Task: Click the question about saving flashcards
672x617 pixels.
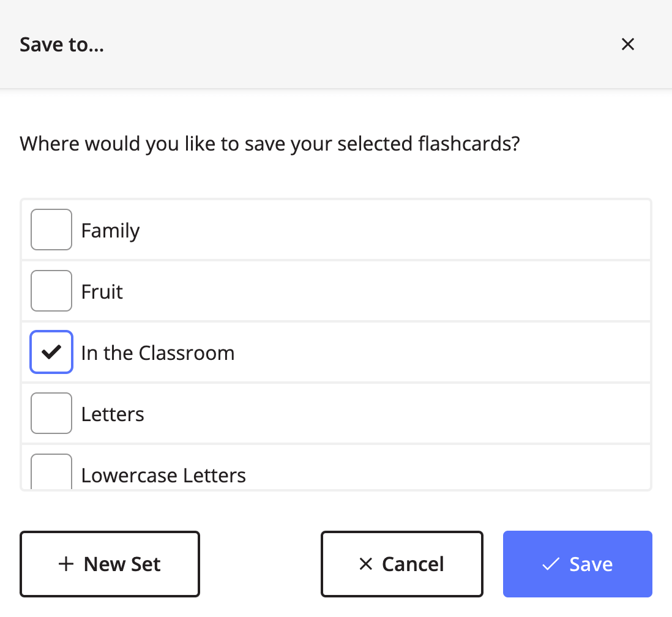Action: [x=269, y=143]
